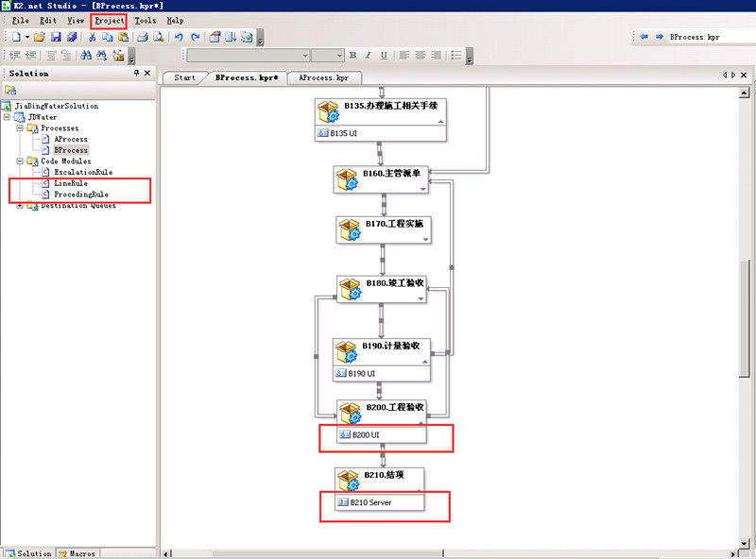Select the B170 activity box icon

point(350,229)
